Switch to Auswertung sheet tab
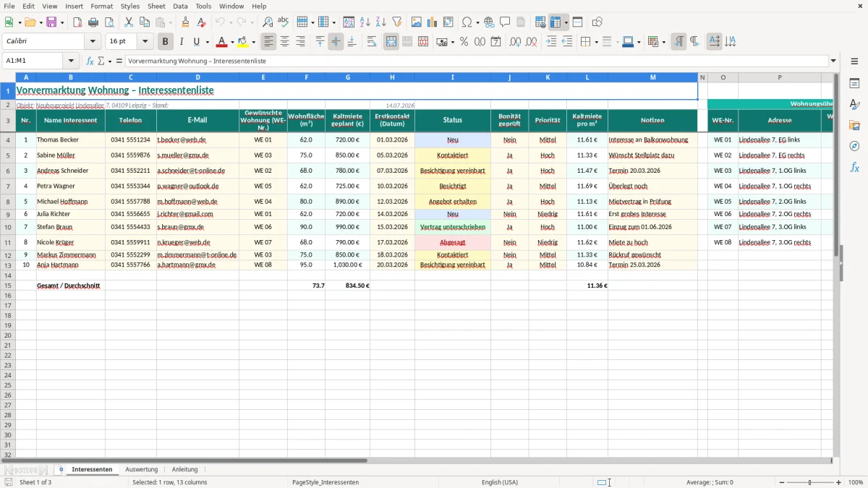The height and width of the screenshot is (488, 868). [x=141, y=470]
